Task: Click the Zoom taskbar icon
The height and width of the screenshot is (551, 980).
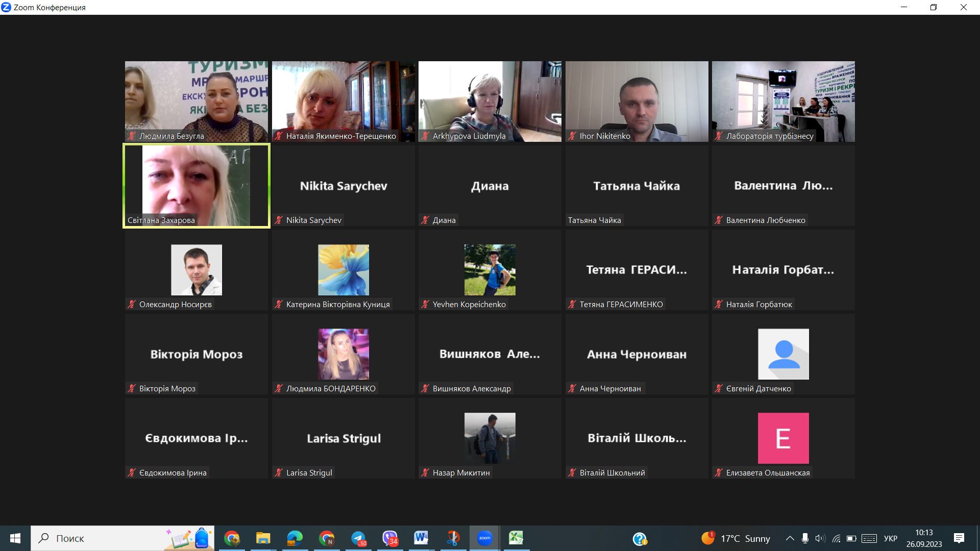Action: 484,538
